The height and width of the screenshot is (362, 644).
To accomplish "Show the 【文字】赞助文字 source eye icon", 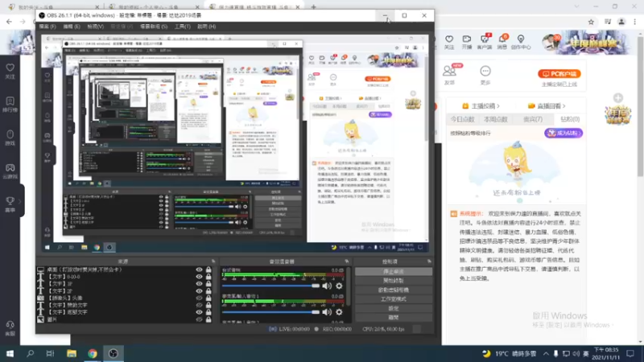I will (x=199, y=305).
